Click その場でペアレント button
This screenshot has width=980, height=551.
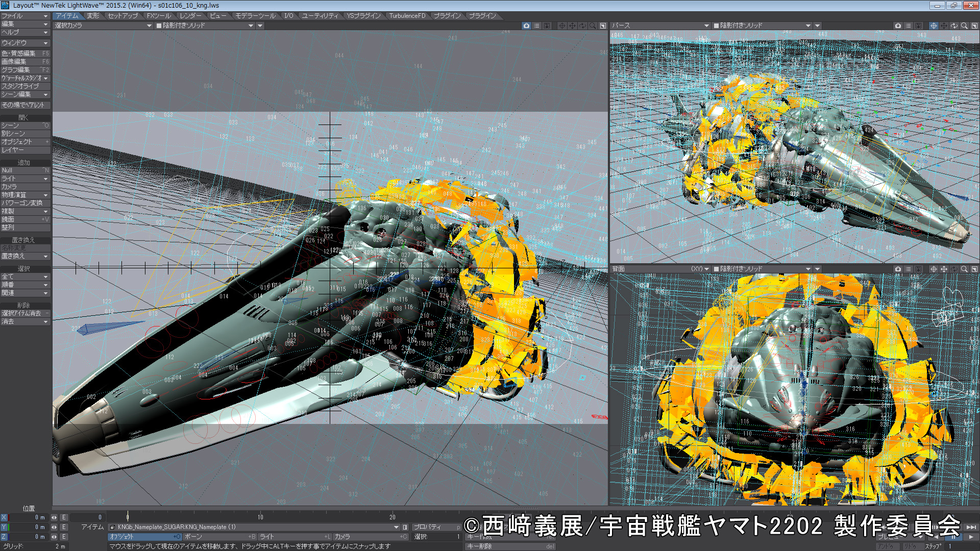24,105
